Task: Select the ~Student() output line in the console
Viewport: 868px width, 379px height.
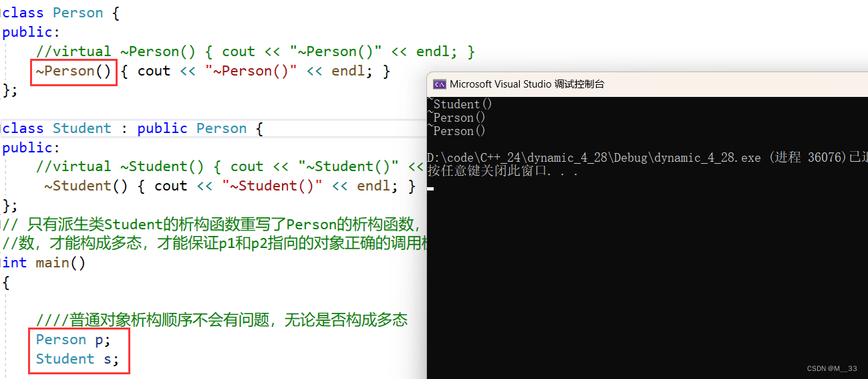Action: (460, 104)
